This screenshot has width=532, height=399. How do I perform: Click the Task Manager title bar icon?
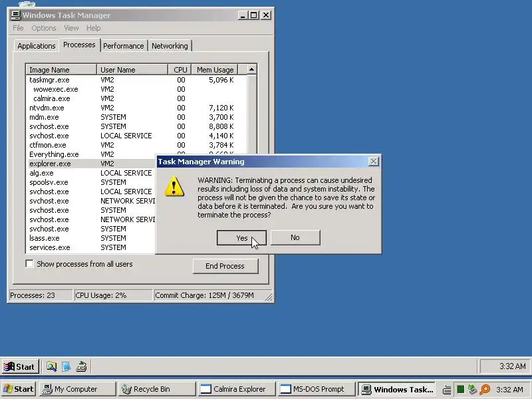[x=15, y=15]
